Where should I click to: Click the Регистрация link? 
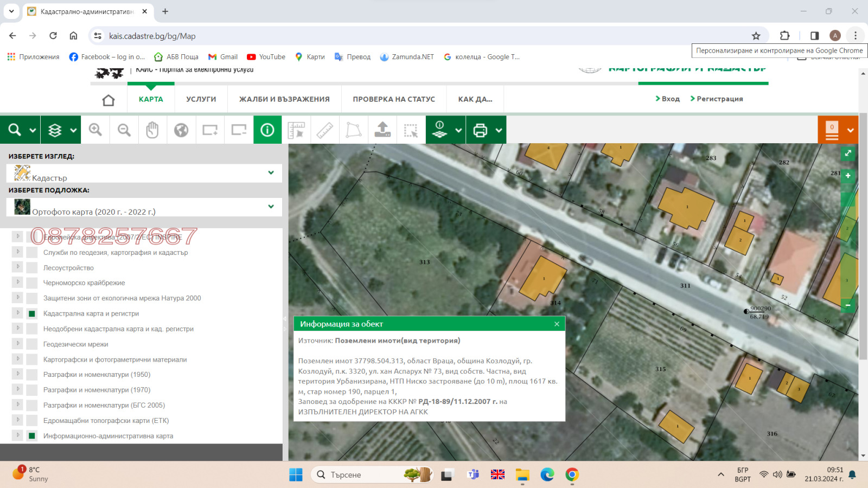(717, 99)
